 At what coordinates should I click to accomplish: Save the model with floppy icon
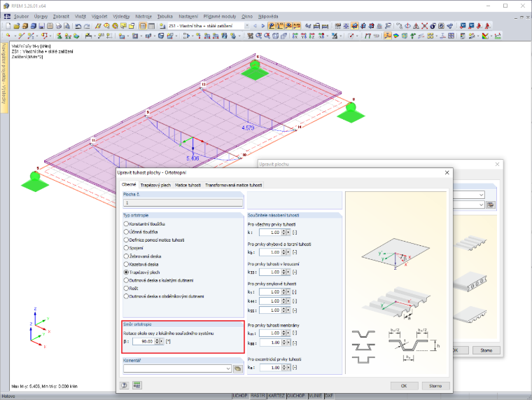[x=41, y=26]
